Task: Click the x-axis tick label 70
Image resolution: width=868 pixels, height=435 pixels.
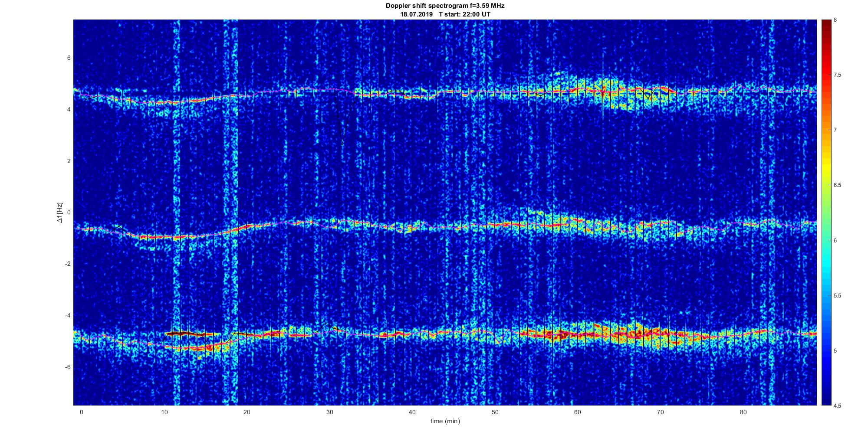Action: tap(661, 412)
